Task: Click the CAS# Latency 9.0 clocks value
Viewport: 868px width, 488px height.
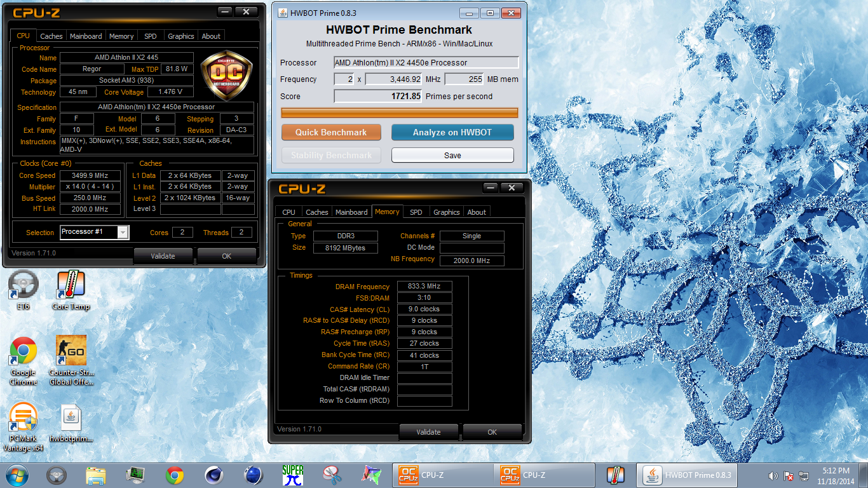Action: coord(424,309)
